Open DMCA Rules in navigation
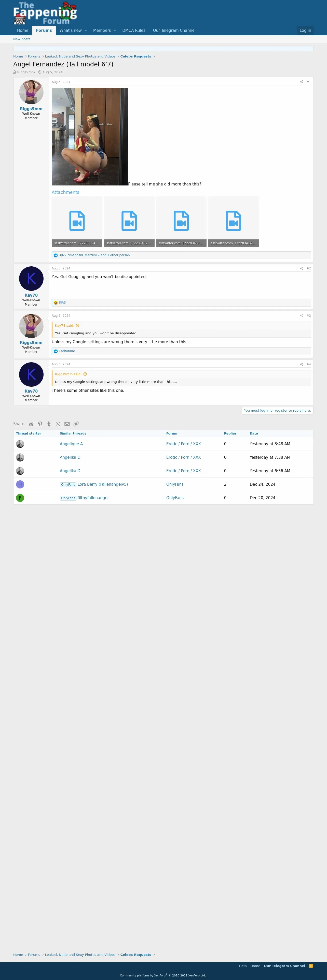Image resolution: width=327 pixels, height=980 pixels. 134,31
